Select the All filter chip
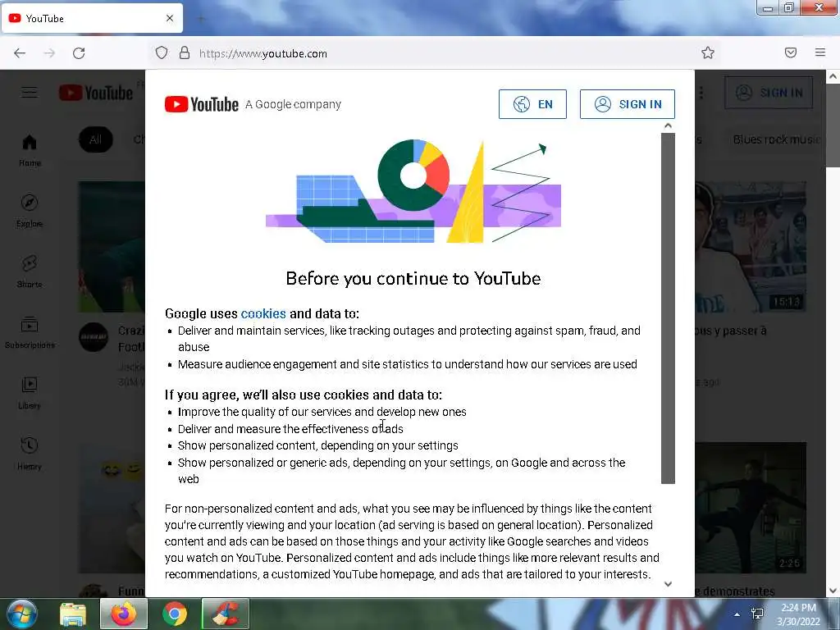Viewport: 840px width, 630px height. (x=96, y=139)
